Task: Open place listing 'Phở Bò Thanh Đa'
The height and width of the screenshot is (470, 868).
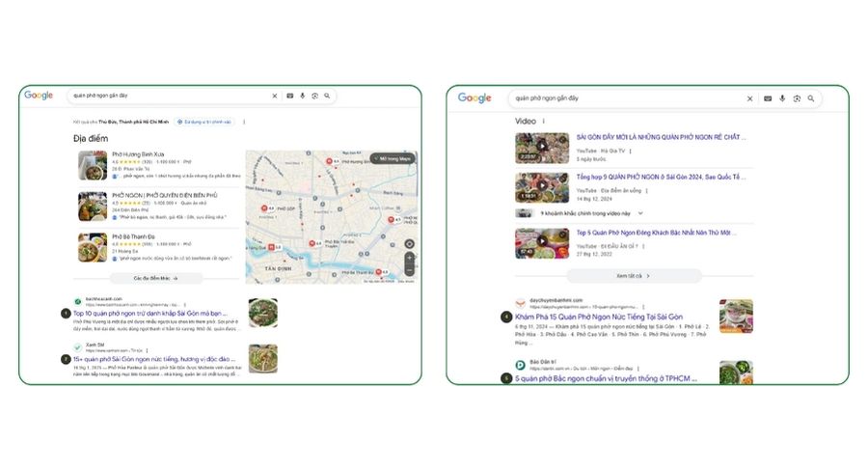Action: (133, 236)
